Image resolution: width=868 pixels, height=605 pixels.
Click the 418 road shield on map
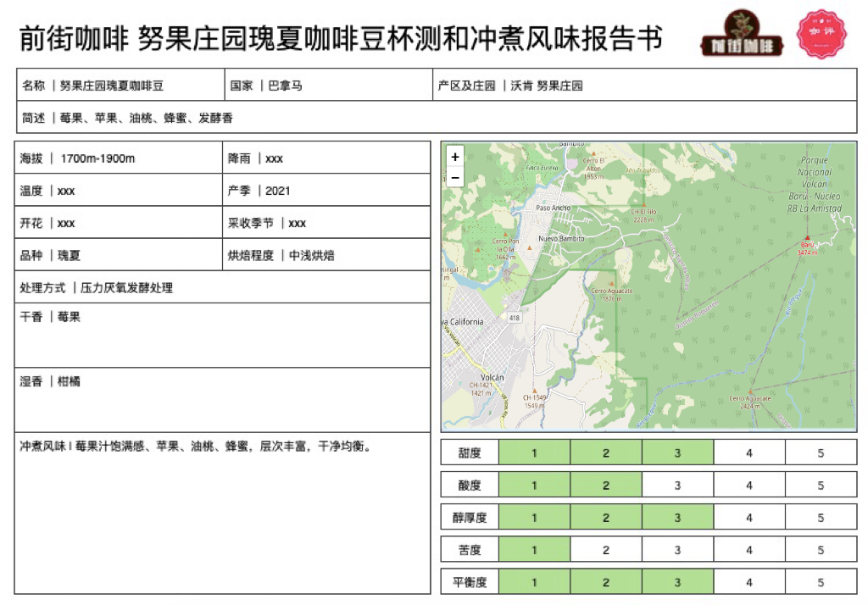514,318
